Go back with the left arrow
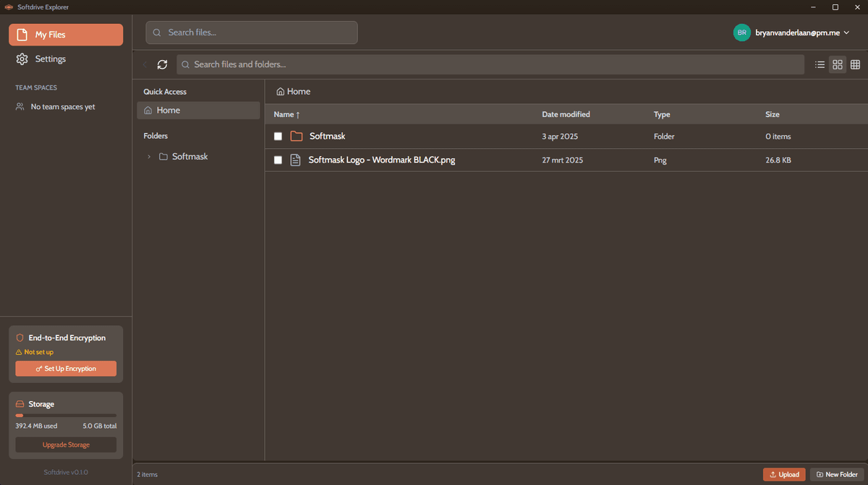Image resolution: width=868 pixels, height=485 pixels. click(x=145, y=64)
